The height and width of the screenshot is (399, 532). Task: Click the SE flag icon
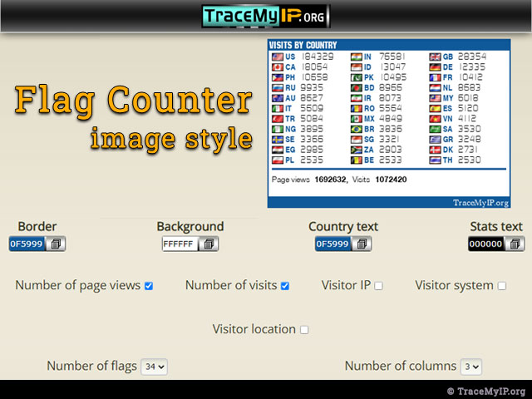click(278, 140)
